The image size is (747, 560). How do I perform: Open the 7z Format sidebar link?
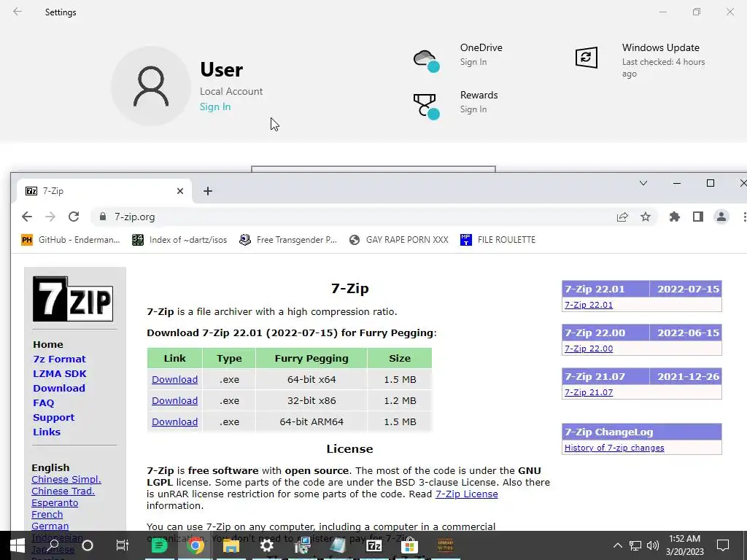[59, 359]
